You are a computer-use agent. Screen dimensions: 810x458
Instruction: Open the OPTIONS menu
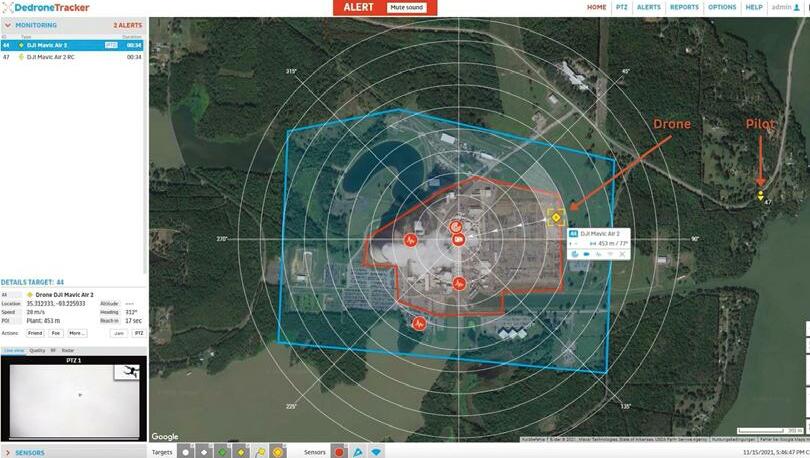[722, 7]
